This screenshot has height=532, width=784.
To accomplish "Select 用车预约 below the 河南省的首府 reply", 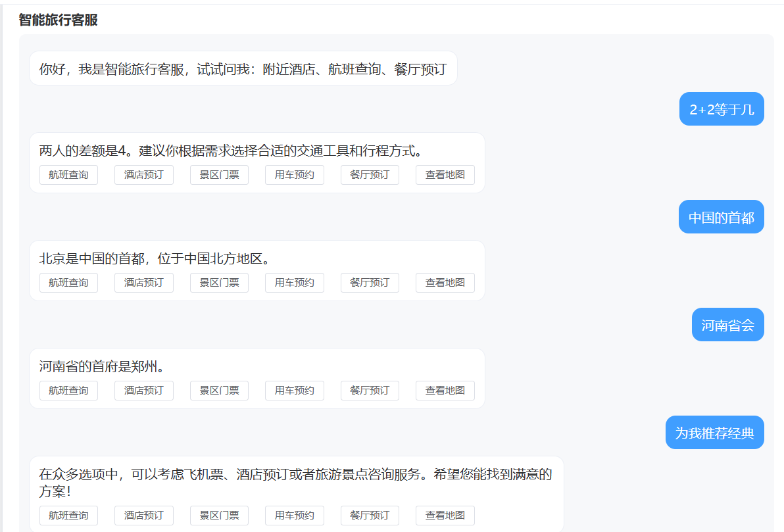I will 294,391.
